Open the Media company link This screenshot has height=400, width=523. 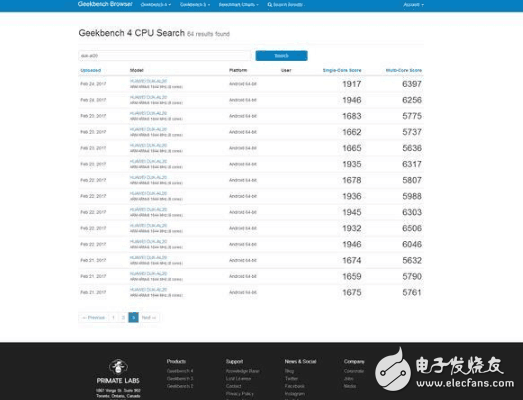(x=350, y=386)
